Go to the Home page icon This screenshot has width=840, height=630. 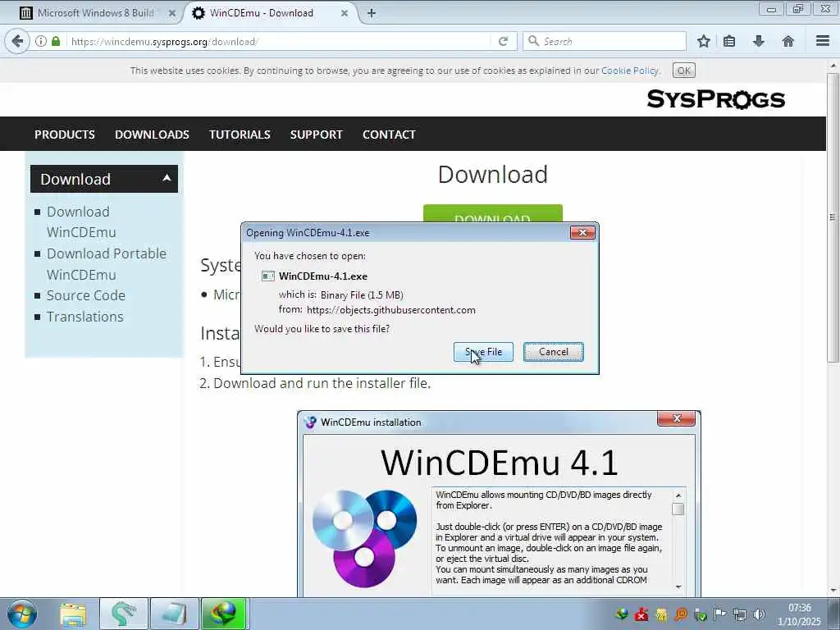point(787,41)
